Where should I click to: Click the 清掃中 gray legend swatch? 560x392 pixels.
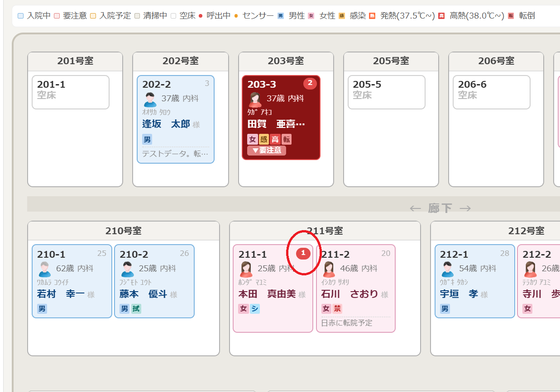pyautogui.click(x=137, y=16)
